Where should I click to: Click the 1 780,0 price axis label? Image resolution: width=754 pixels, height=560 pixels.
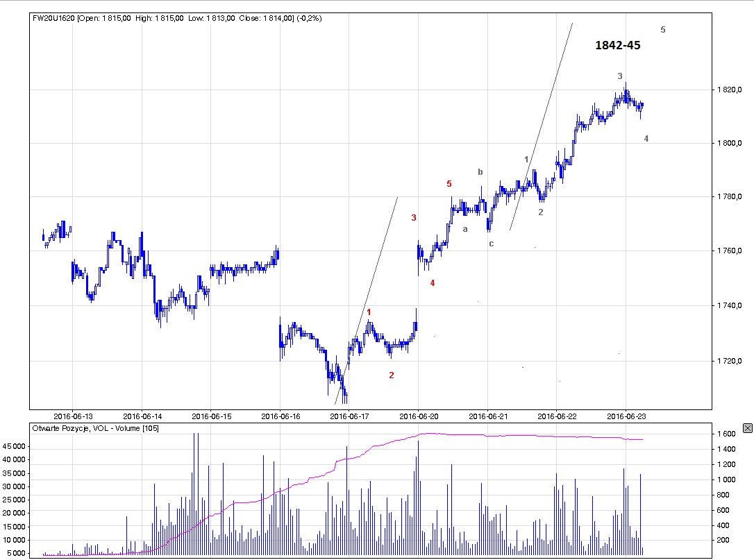pyautogui.click(x=730, y=196)
